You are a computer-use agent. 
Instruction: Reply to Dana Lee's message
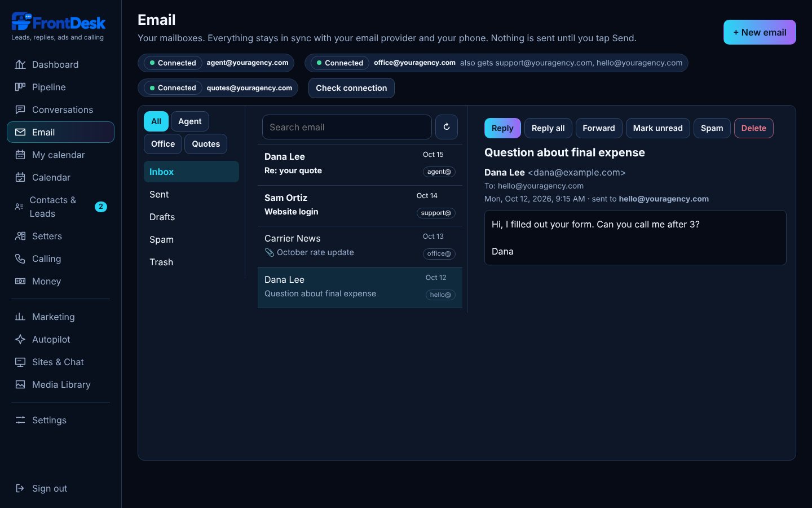(502, 128)
